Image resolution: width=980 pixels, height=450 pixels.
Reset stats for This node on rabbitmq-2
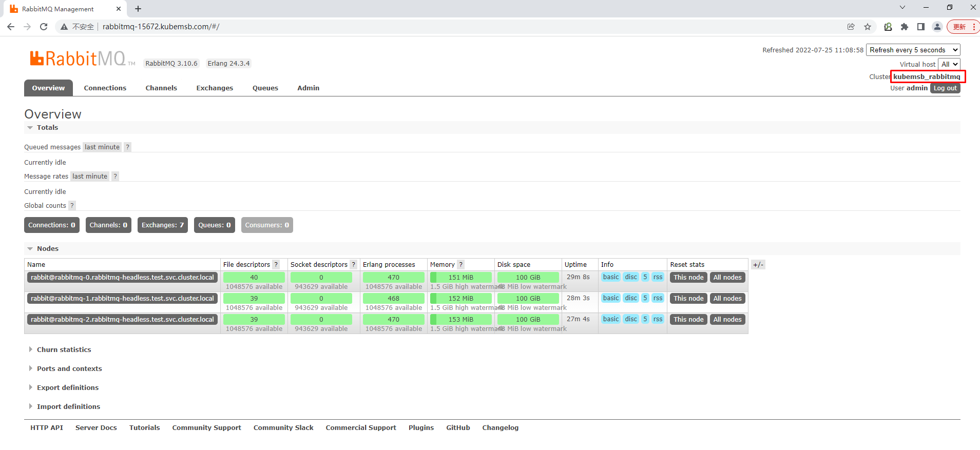[x=688, y=320]
